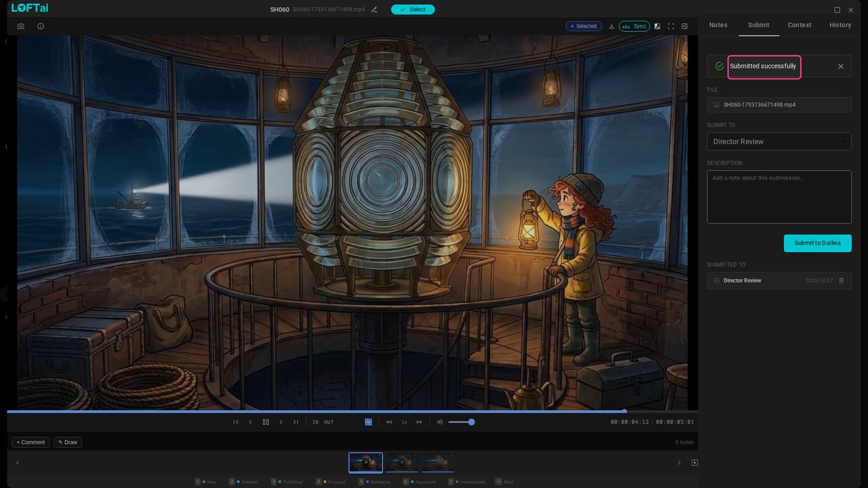Step back one frame
The image size is (868, 488).
pos(250,422)
